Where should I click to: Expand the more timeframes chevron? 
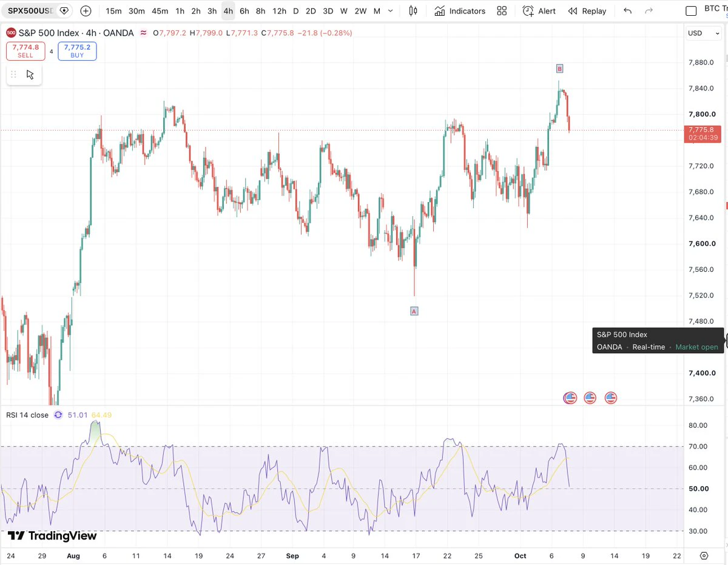389,11
